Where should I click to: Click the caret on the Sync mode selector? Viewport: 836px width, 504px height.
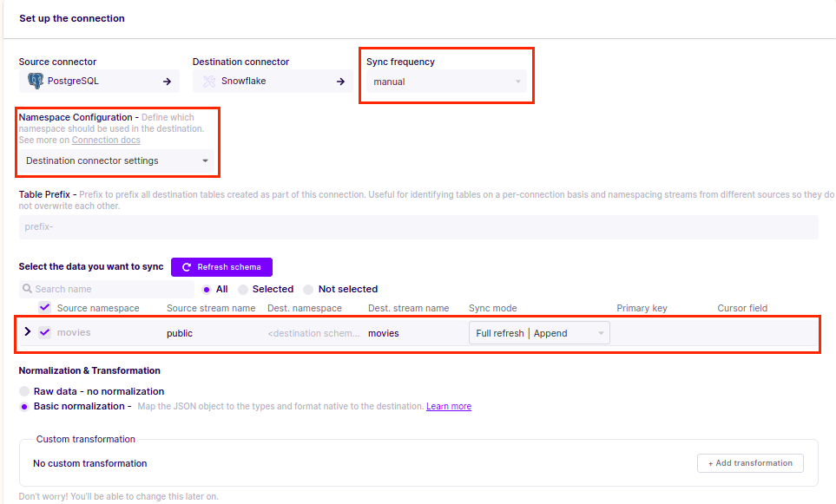click(602, 332)
